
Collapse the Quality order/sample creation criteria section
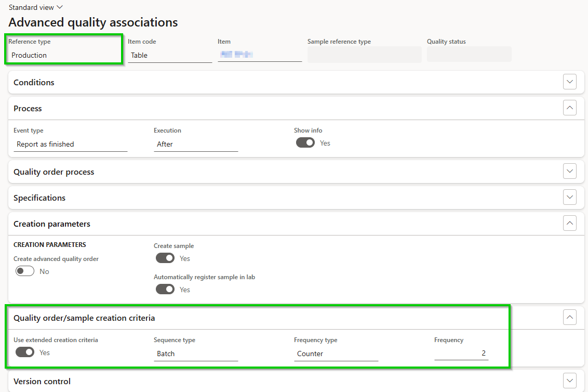click(x=569, y=317)
